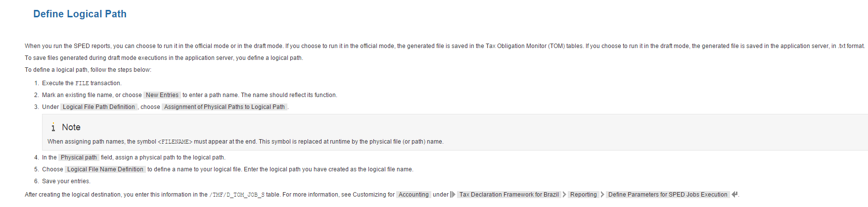
Task: Click chevron between Tax Declaration Framework and Reporting
Action: [x=564, y=195]
